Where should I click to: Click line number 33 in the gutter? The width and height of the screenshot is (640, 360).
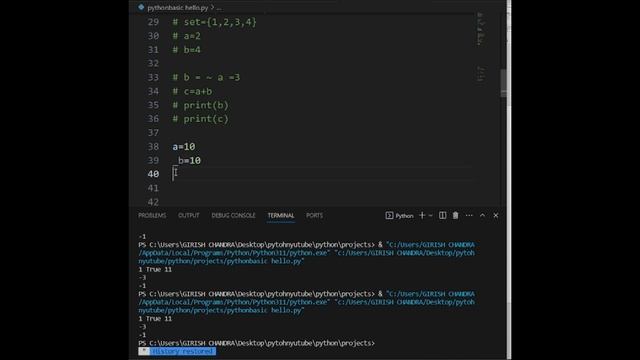click(153, 78)
